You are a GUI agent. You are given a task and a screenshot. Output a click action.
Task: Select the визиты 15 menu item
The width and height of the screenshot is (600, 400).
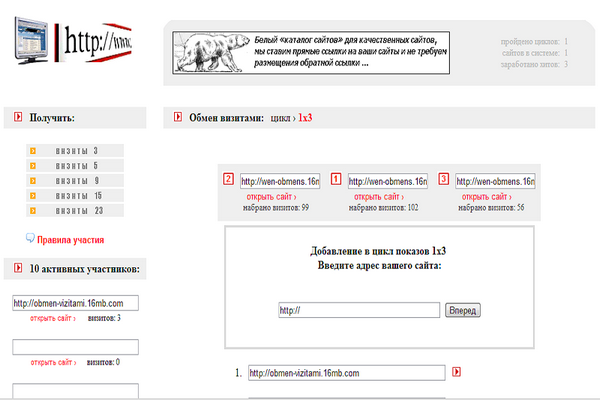(x=75, y=196)
